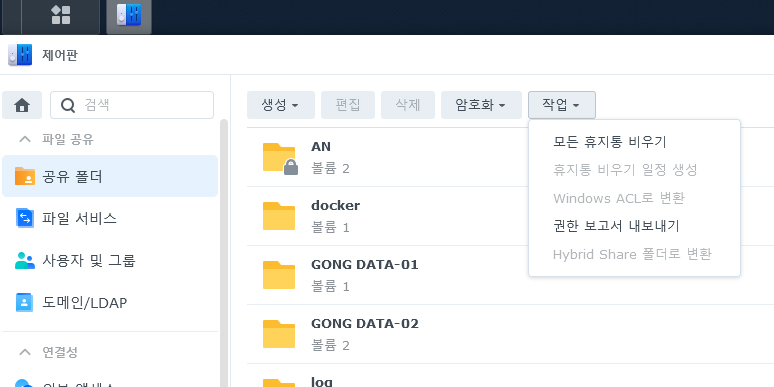Collapse the 연결성 section
This screenshot has height=387, width=774.
tap(25, 352)
